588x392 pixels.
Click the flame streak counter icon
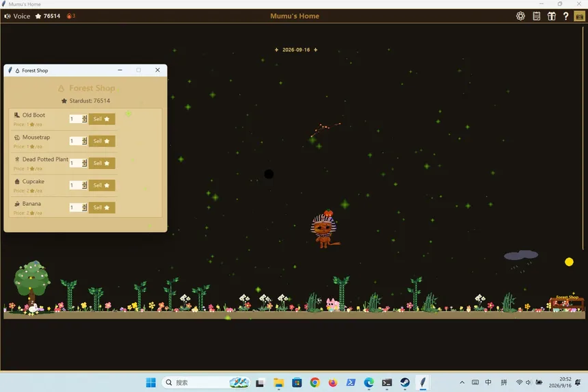[70, 16]
